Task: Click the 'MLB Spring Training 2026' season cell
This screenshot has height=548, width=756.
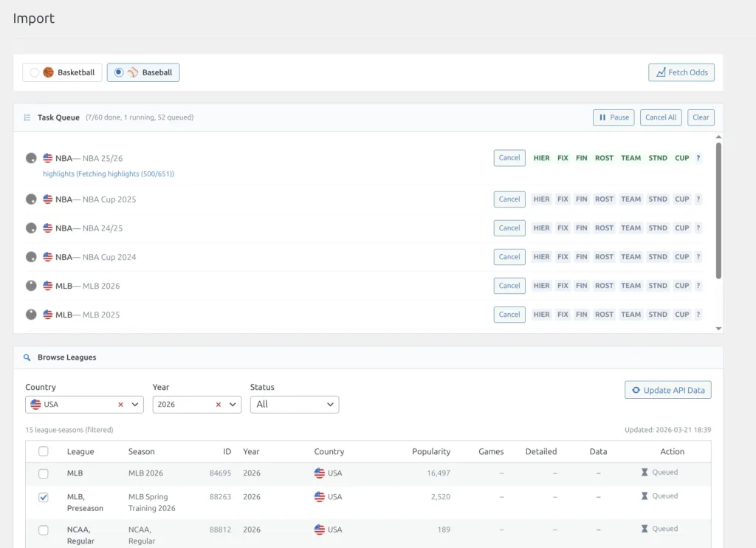Action: click(x=152, y=503)
